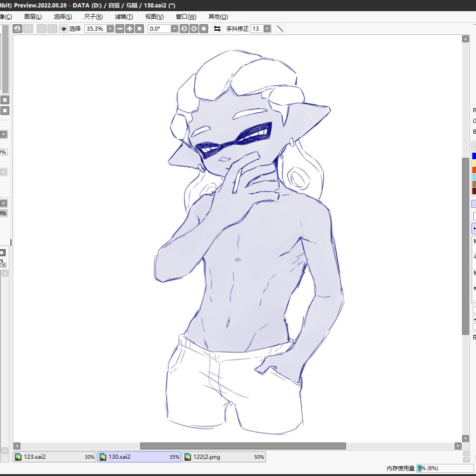The image size is (476, 476).
Task: Switch to the 122(2.png document tab
Action: point(224,456)
